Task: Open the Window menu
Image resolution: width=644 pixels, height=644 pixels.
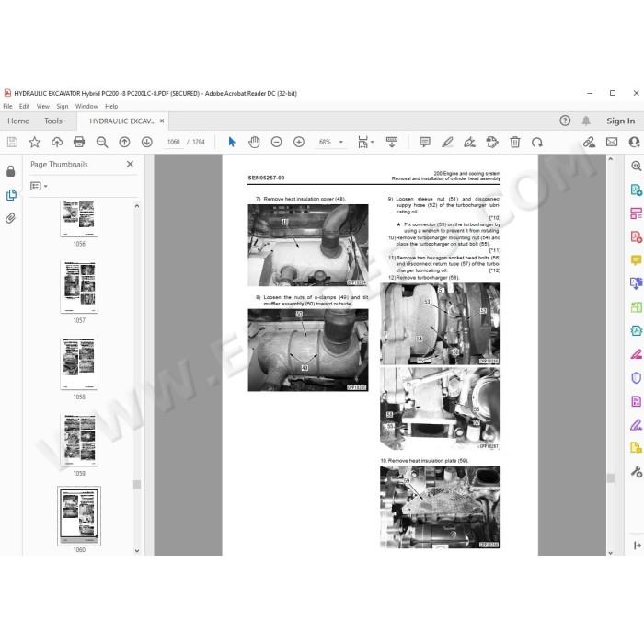Action: (x=86, y=107)
